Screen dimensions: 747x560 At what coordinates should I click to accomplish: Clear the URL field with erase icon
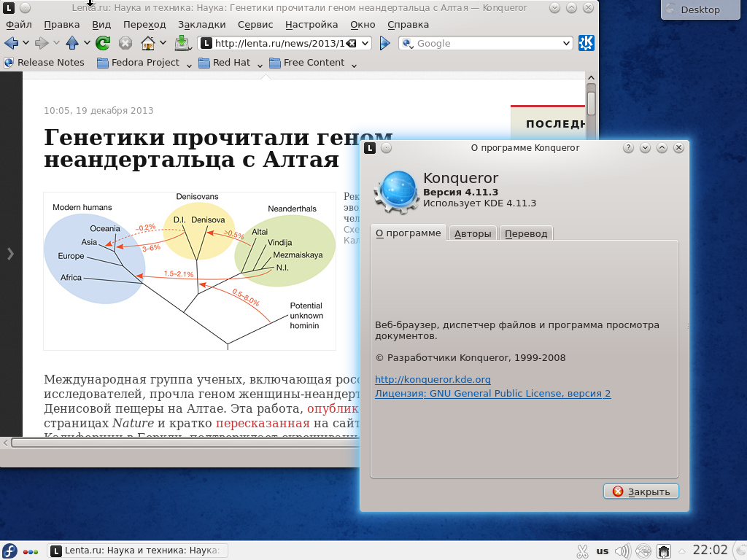coord(351,43)
